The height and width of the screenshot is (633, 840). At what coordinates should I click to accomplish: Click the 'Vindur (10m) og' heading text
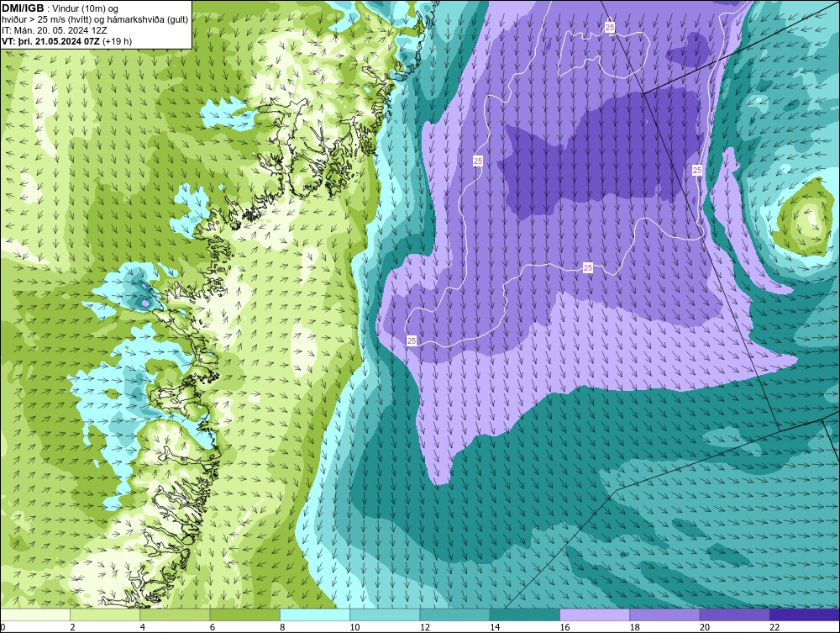[87, 8]
